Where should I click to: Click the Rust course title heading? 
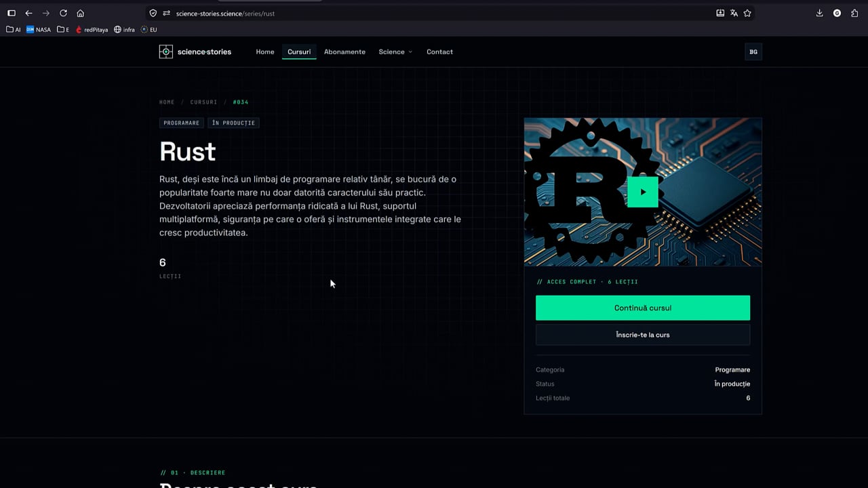point(188,151)
